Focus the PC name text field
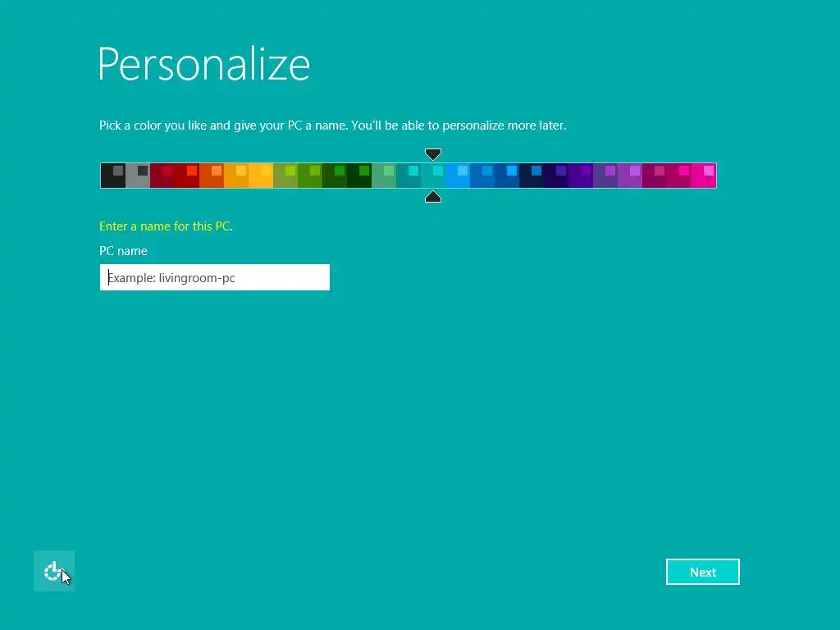 [215, 277]
